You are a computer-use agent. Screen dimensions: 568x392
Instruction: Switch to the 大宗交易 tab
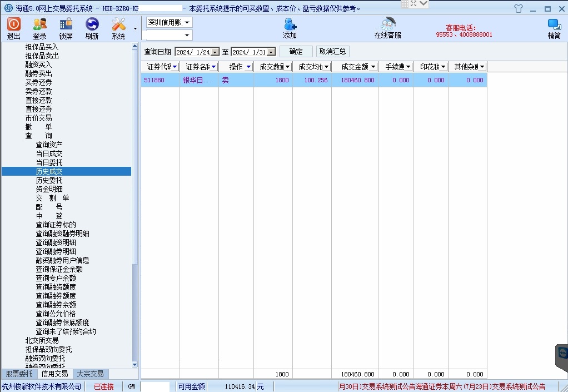[x=90, y=374]
